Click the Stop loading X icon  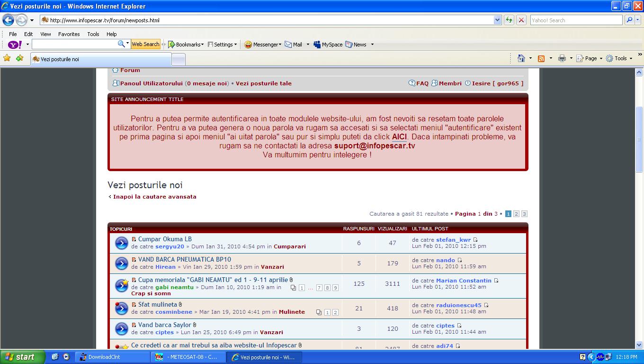521,20
